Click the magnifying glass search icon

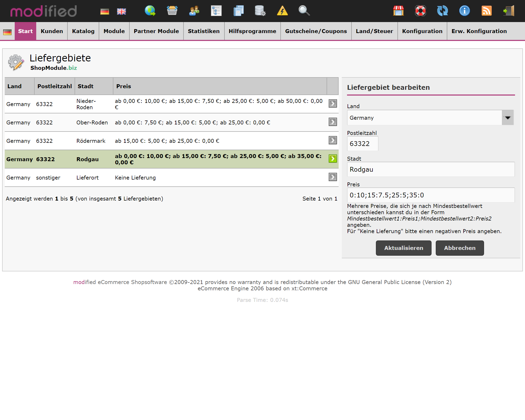click(304, 11)
